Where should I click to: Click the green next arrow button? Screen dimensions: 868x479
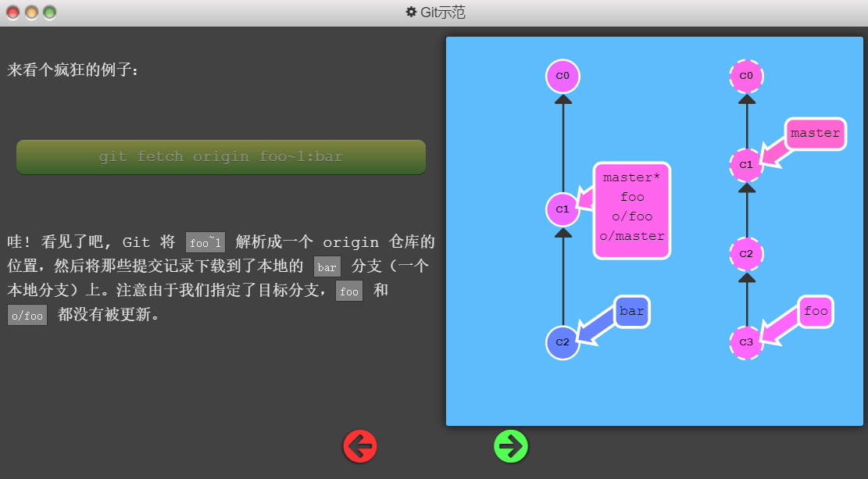[511, 446]
